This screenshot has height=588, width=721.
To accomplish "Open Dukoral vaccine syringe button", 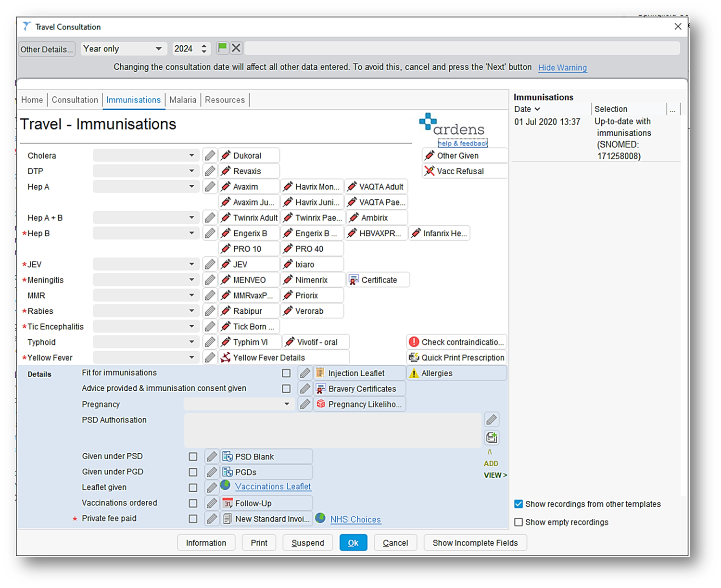I will pos(249,155).
